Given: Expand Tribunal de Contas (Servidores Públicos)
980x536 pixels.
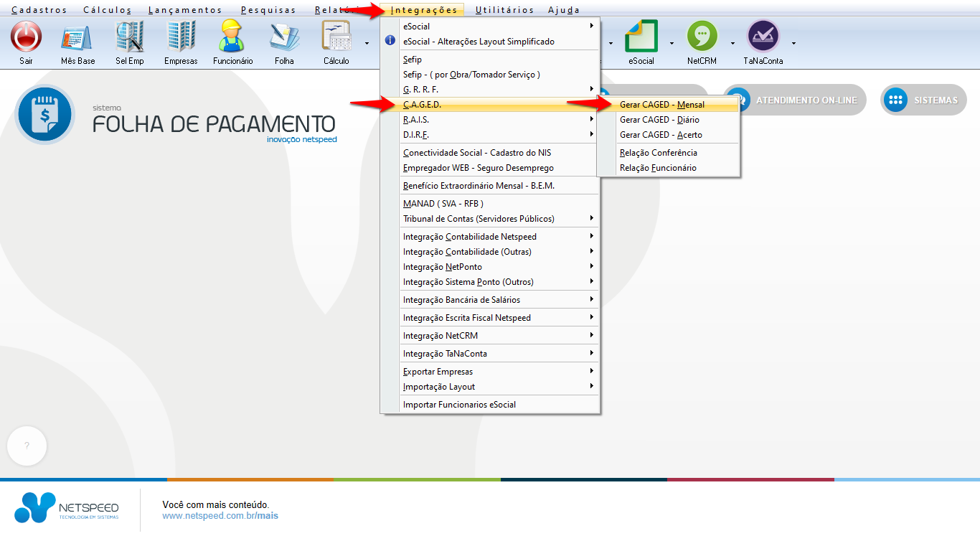Looking at the screenshot, I should pos(490,219).
